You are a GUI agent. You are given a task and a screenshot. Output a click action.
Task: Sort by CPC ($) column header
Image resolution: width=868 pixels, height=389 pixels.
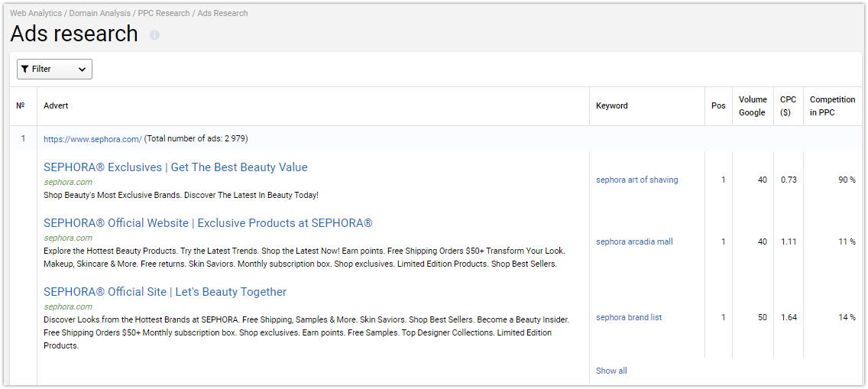point(789,105)
